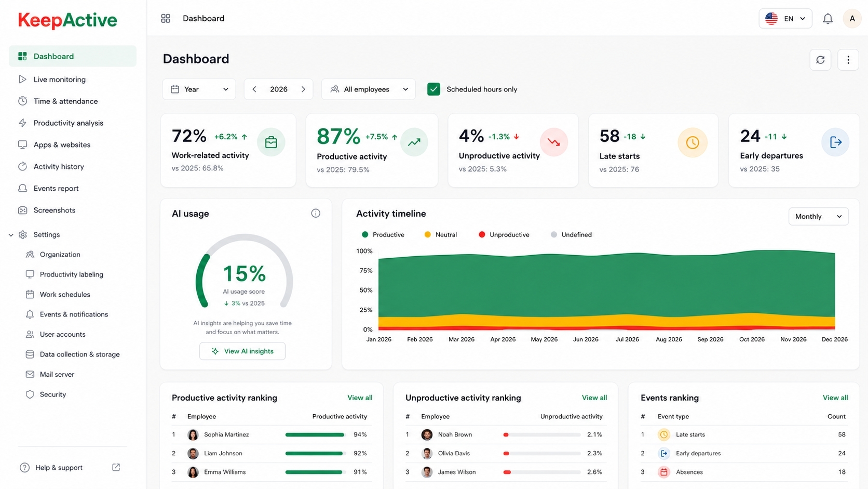
Task: Click the clock icon on Late starts card
Action: point(693,142)
